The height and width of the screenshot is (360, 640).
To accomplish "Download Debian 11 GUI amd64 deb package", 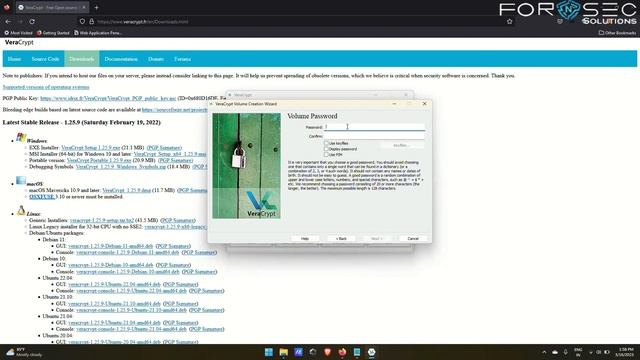I will [111, 246].
